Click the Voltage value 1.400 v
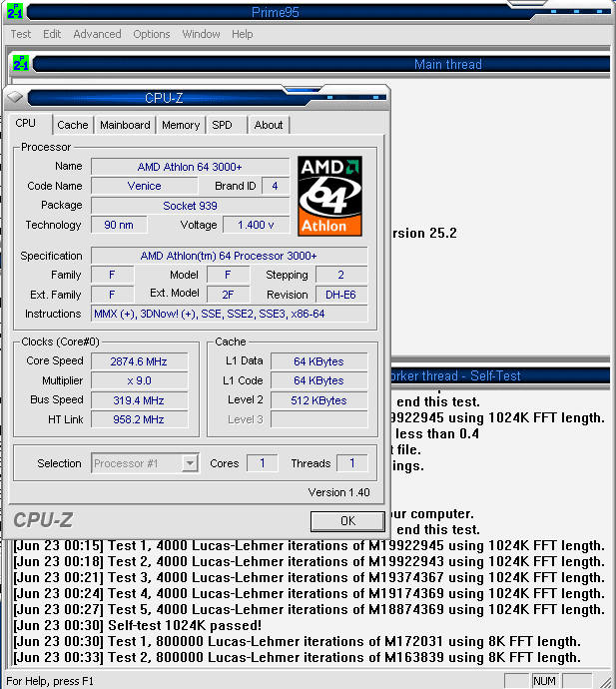The width and height of the screenshot is (616, 689). click(257, 225)
